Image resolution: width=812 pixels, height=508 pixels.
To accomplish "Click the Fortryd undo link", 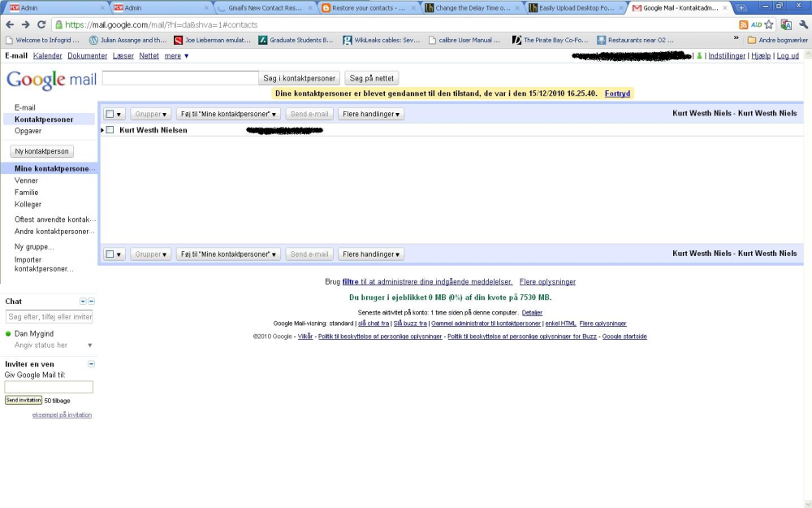I will (x=617, y=93).
